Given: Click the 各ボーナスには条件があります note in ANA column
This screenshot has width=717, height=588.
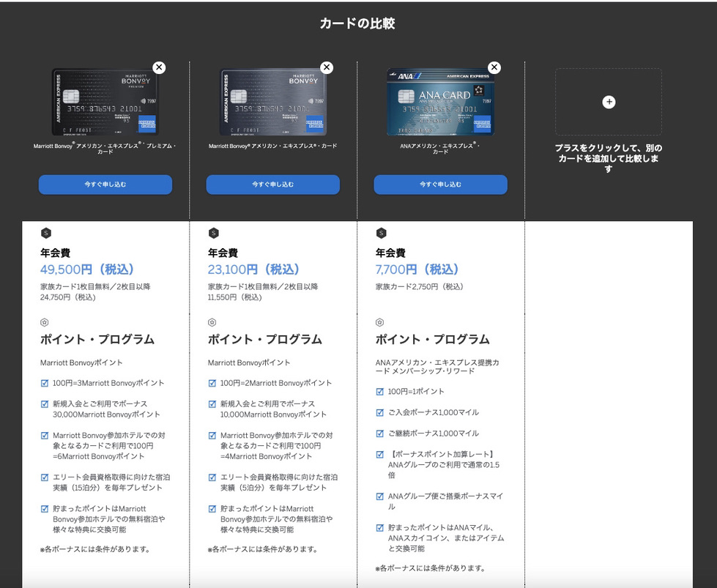Looking at the screenshot, I should pos(431,568).
